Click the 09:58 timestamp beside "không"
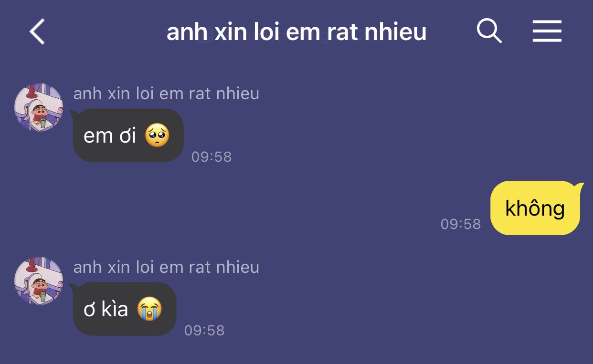This screenshot has height=364, width=593. (x=461, y=224)
